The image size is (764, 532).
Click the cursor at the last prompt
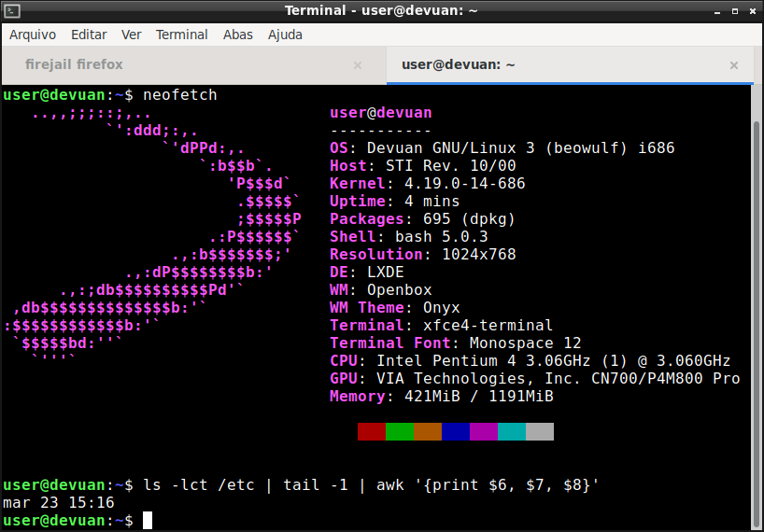point(148,520)
